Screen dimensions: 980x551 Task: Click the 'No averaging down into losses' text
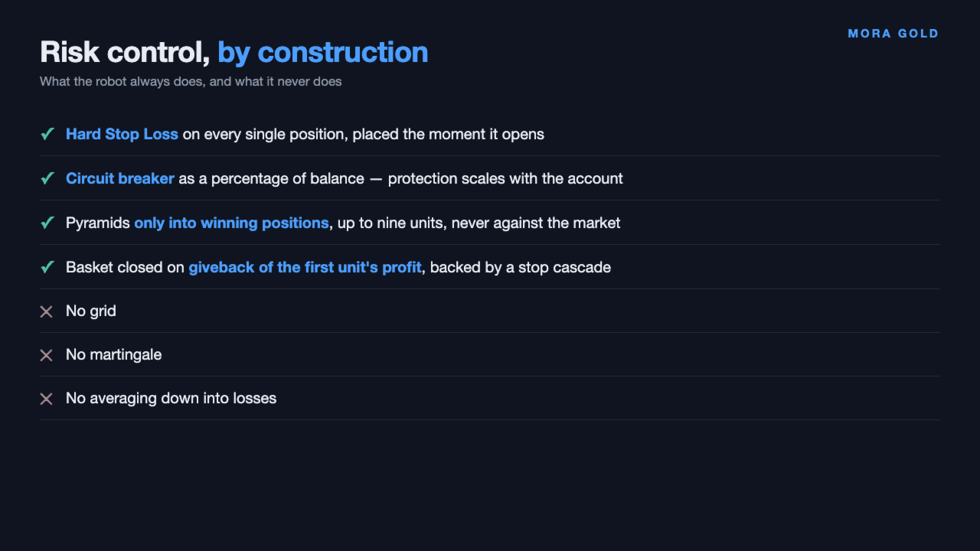tap(171, 398)
